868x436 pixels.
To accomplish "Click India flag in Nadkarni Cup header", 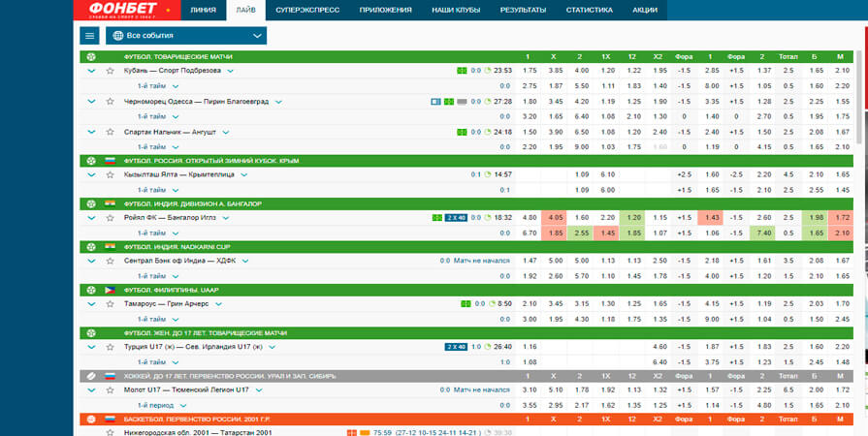I will tap(111, 247).
